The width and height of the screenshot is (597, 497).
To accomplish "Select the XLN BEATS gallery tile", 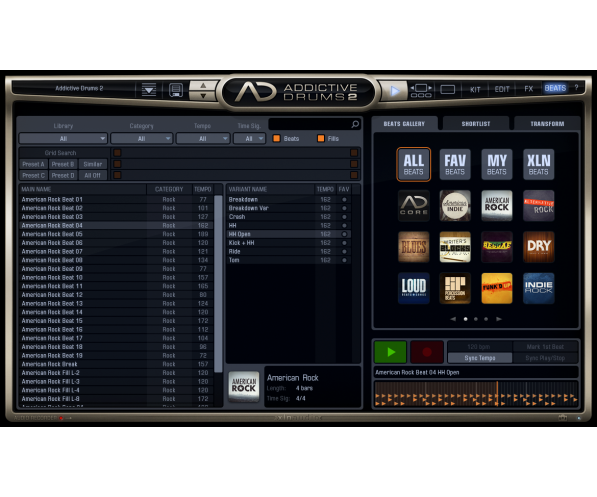I will pos(538,164).
